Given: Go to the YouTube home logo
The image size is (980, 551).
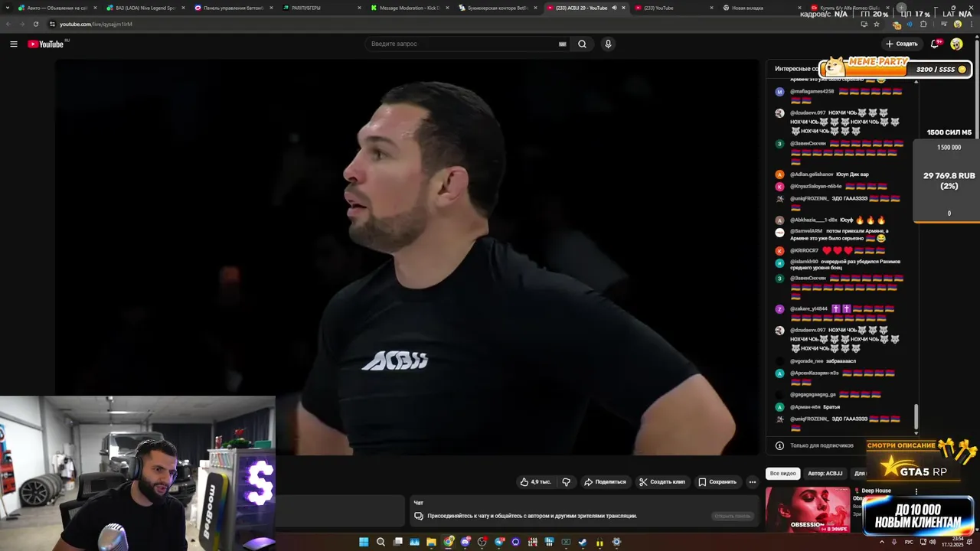Looking at the screenshot, I should coord(46,44).
